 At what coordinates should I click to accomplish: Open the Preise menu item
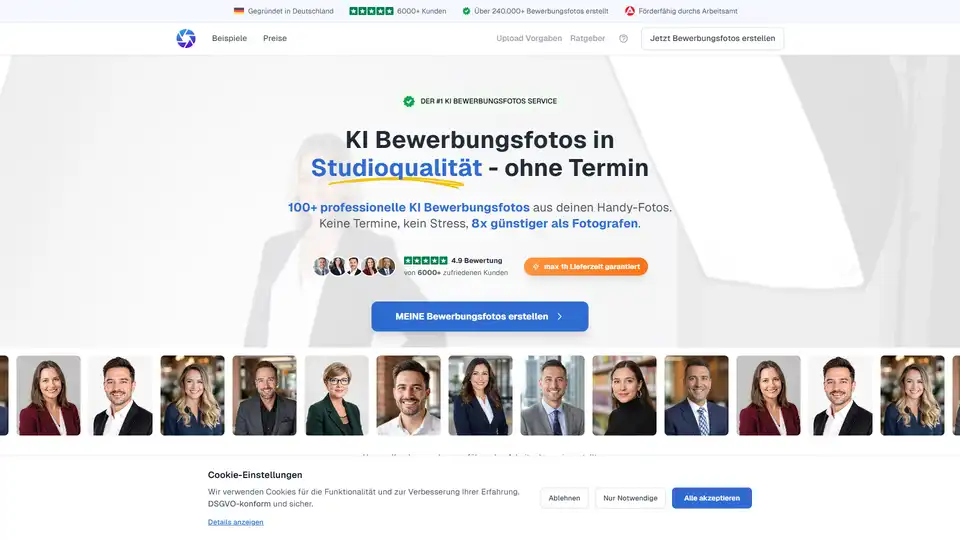[x=275, y=38]
